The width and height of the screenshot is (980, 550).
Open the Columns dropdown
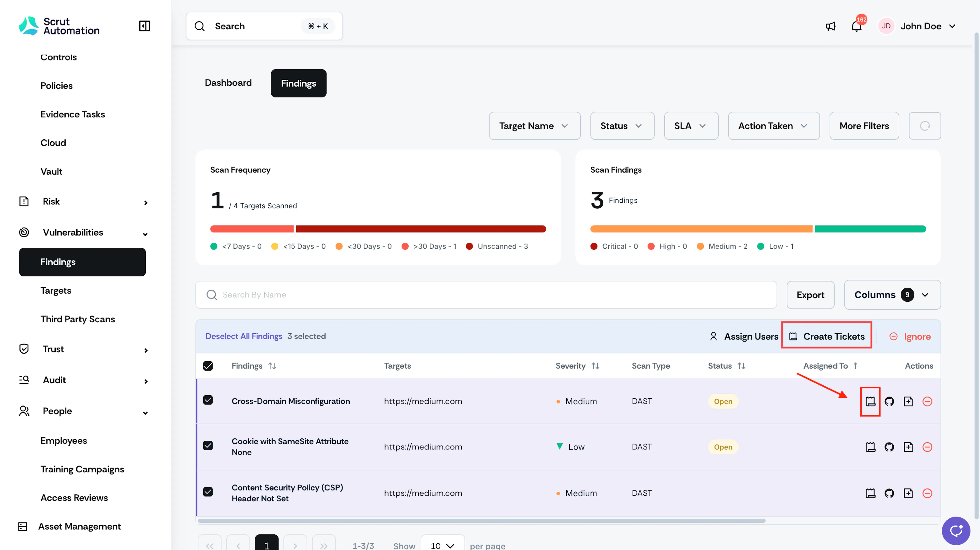point(892,295)
